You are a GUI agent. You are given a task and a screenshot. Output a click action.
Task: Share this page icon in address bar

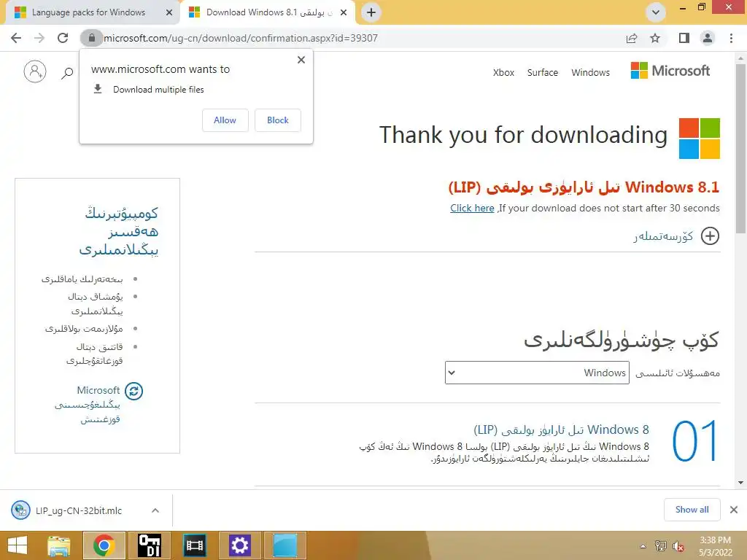632,38
